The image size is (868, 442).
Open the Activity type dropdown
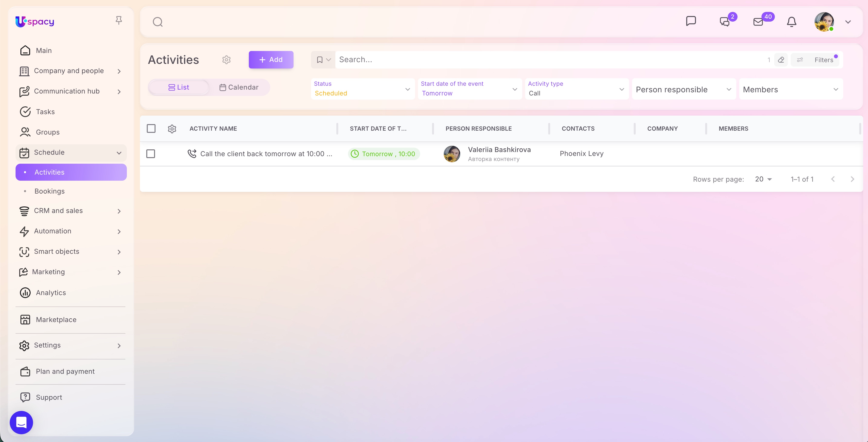pos(577,89)
